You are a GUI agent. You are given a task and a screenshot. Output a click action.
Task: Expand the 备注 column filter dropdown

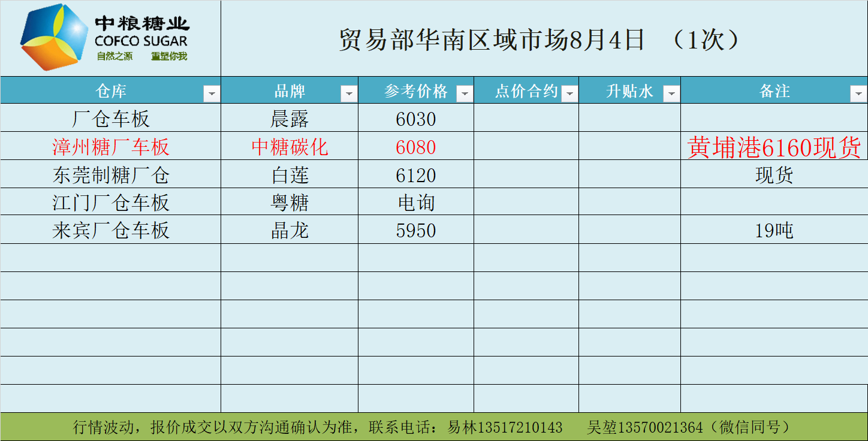click(858, 93)
